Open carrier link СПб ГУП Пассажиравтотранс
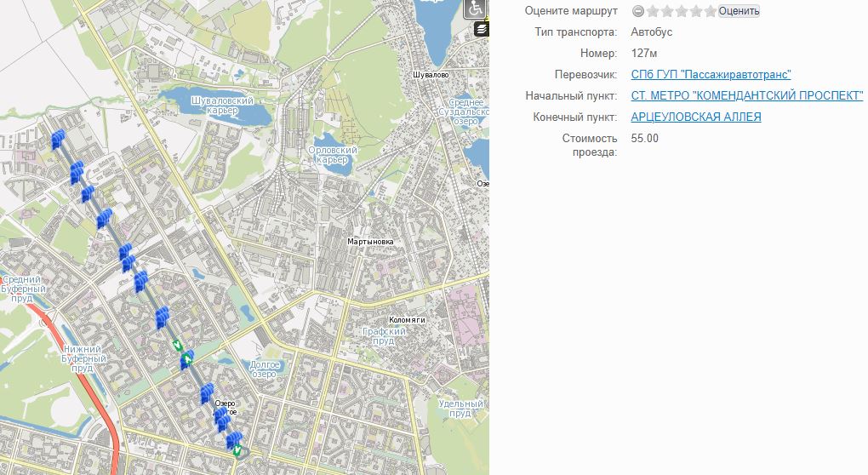The width and height of the screenshot is (868, 475). [711, 75]
